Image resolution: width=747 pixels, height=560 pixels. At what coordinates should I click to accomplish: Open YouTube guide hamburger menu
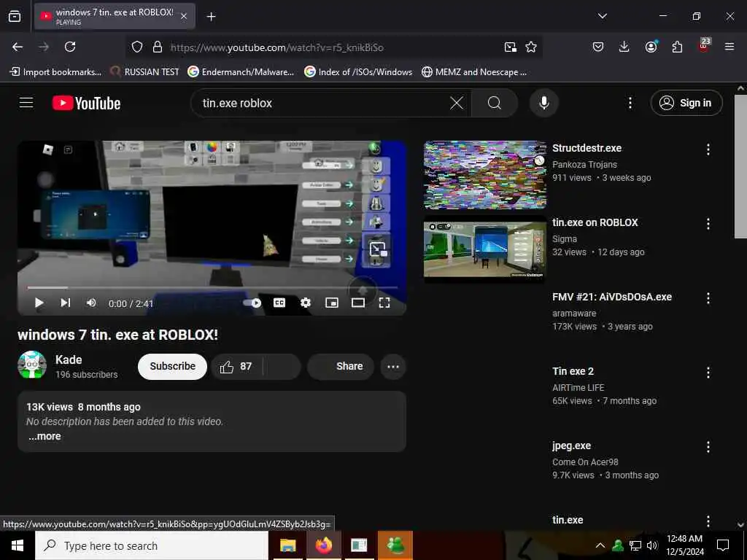tap(26, 103)
